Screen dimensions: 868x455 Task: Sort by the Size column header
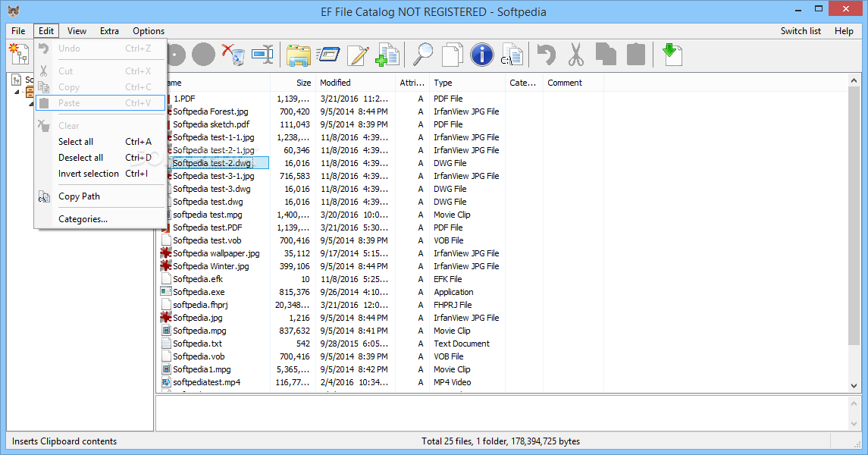click(293, 83)
